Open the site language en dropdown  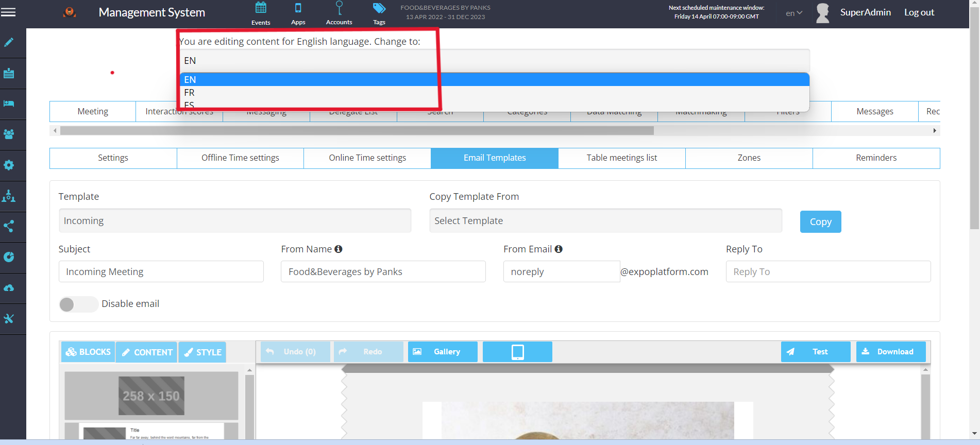tap(794, 13)
